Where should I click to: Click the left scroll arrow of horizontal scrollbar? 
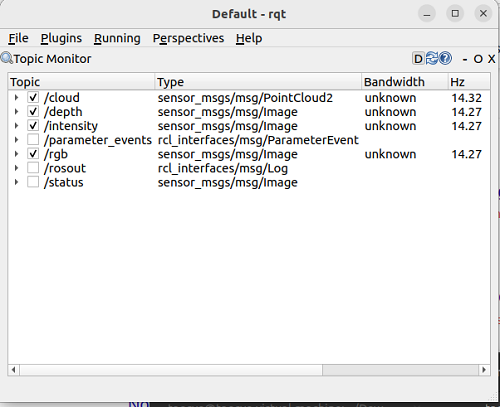coord(14,370)
